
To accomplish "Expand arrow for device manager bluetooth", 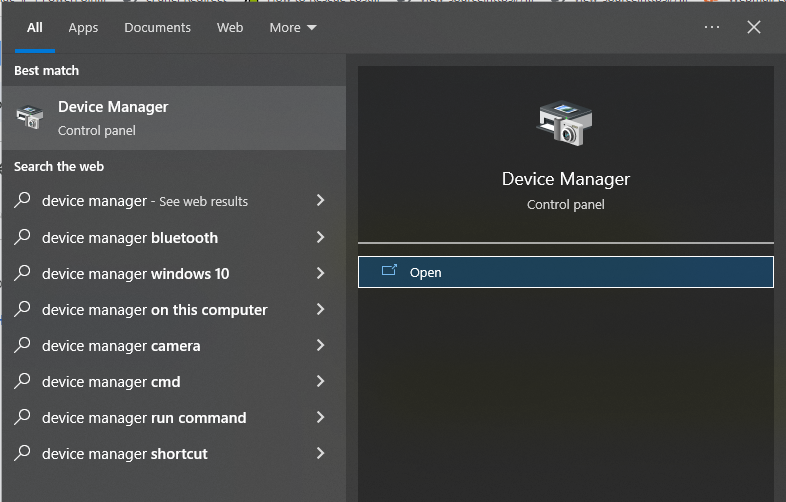I will coord(321,237).
